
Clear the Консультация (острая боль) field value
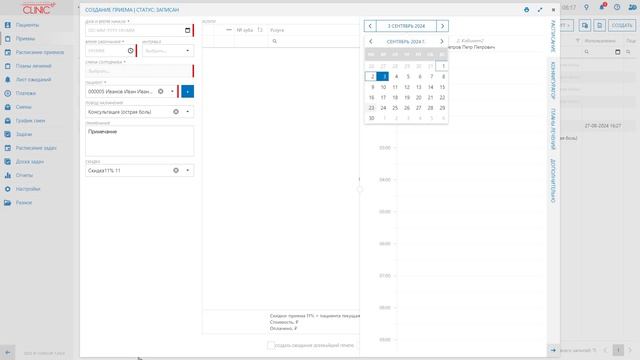coord(176,112)
